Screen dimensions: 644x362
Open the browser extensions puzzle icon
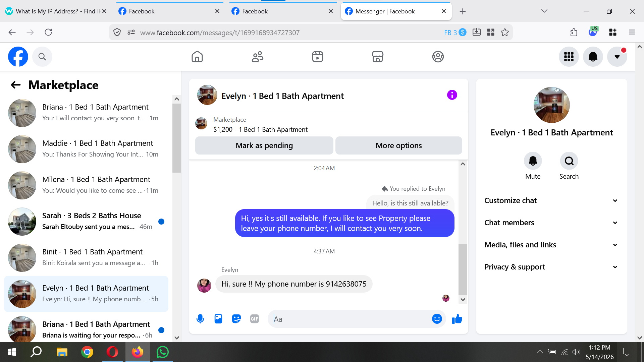[x=574, y=32]
